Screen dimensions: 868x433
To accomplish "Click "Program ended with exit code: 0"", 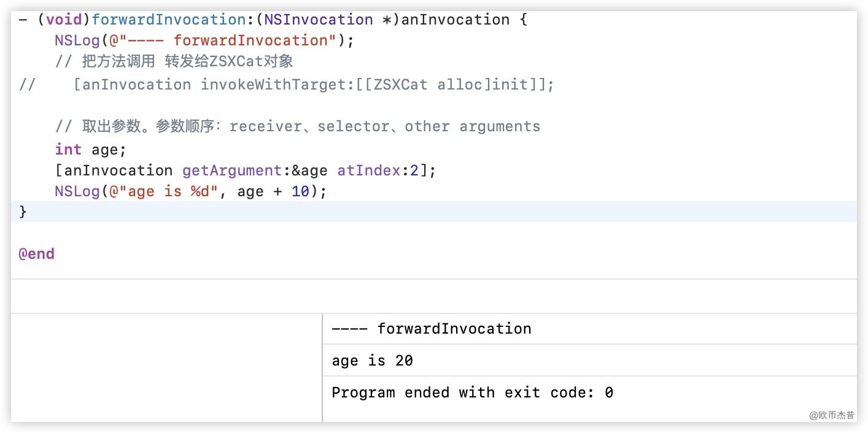I will [x=472, y=393].
